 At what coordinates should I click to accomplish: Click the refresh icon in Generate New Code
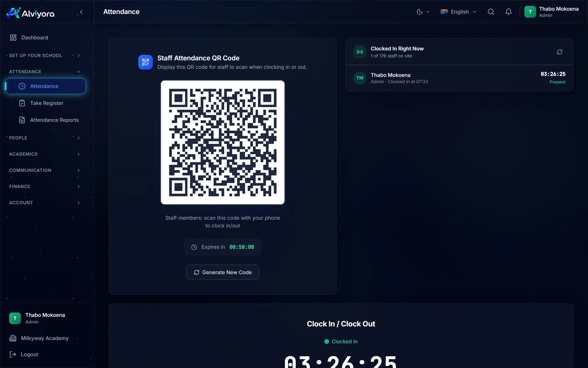coord(197,272)
